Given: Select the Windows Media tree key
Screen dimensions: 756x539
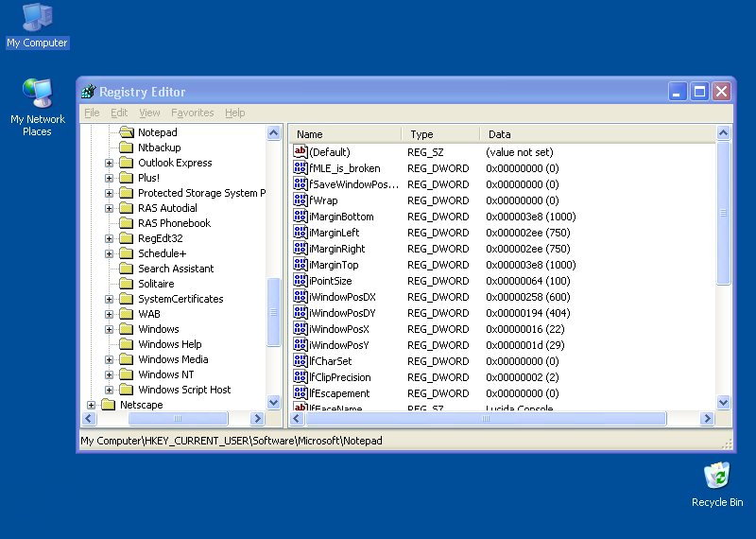Looking at the screenshot, I should click(x=173, y=359).
